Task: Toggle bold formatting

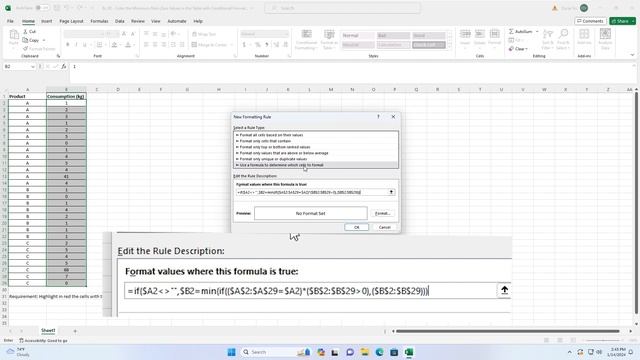Action: coord(68,44)
